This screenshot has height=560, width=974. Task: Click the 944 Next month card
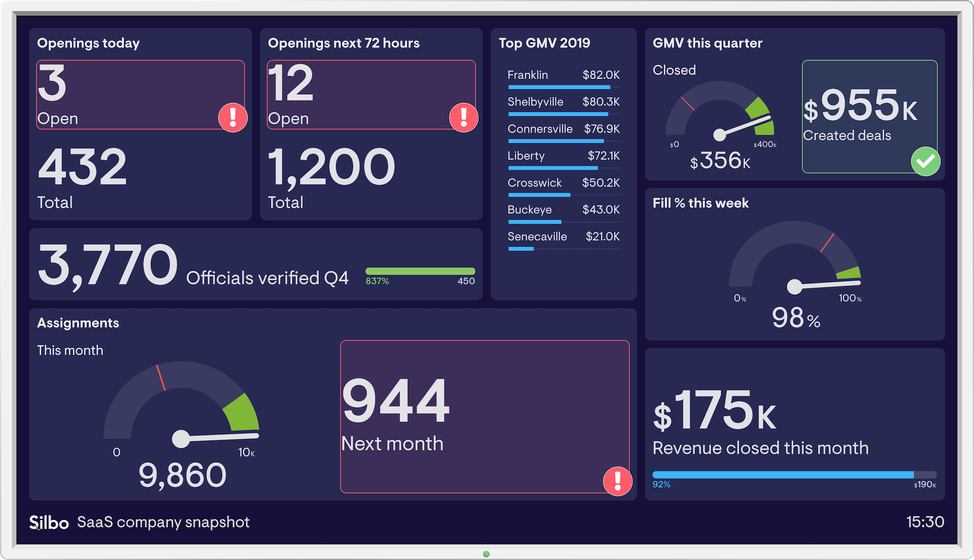coord(485,417)
